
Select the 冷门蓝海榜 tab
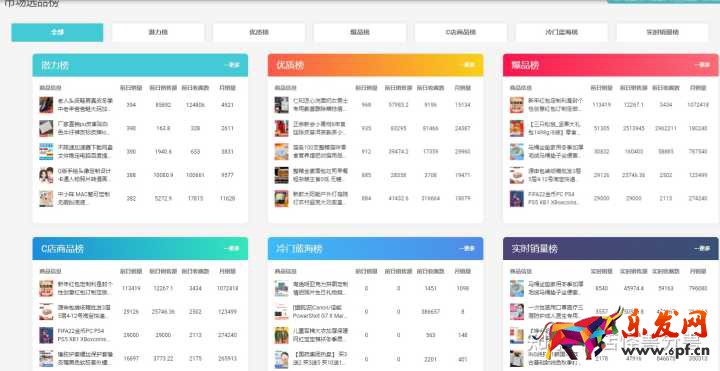coord(562,33)
